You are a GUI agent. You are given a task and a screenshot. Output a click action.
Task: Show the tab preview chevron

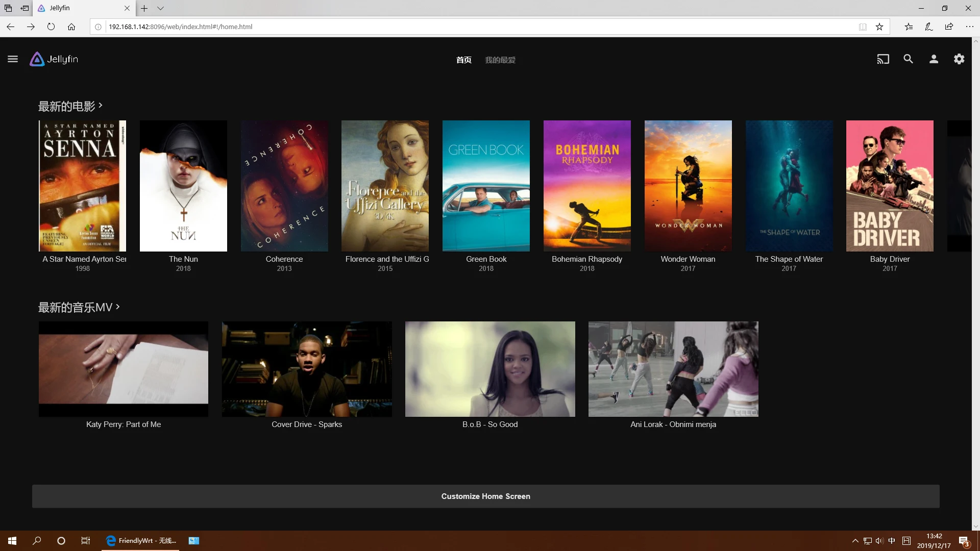[x=160, y=8]
